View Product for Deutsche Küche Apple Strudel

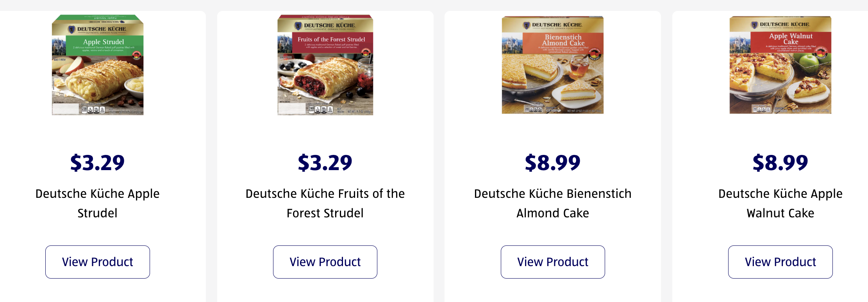pos(98,262)
